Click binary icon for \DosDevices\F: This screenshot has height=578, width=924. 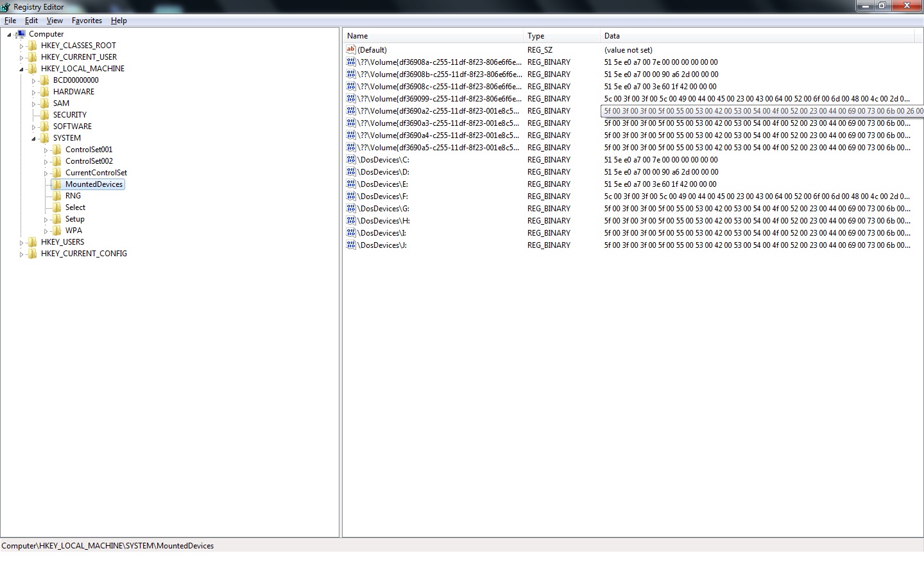351,196
